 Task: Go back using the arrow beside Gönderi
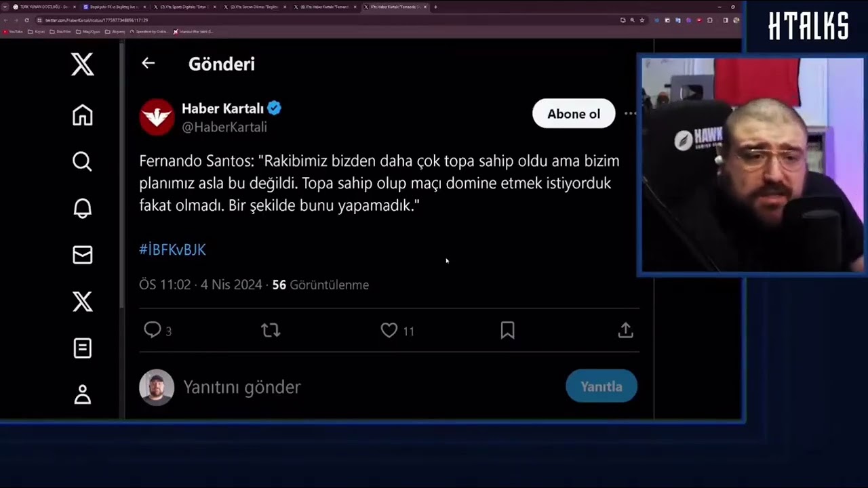tap(148, 63)
